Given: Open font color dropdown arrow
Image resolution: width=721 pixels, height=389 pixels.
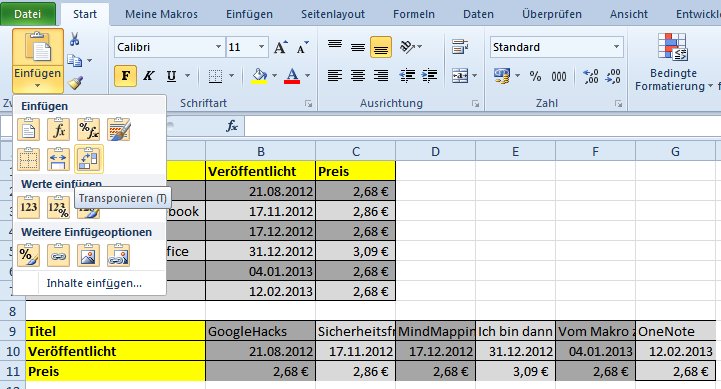Looking at the screenshot, I should 308,76.
